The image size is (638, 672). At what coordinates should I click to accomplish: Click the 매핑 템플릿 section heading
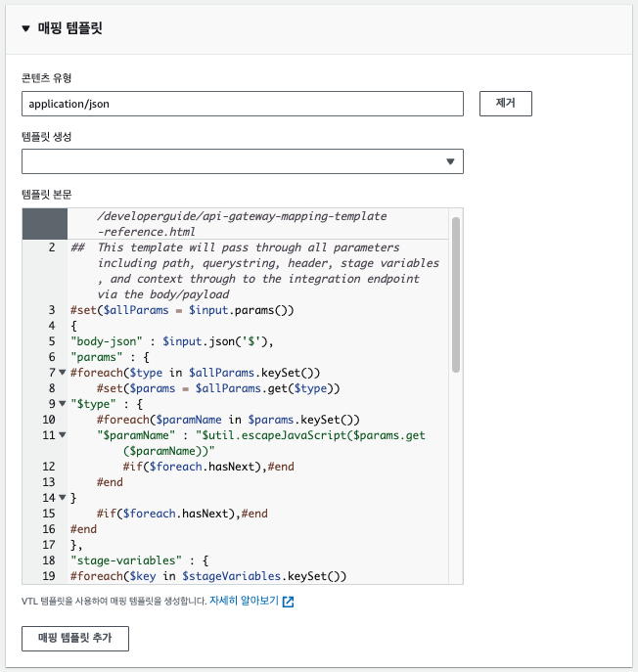click(x=69, y=28)
